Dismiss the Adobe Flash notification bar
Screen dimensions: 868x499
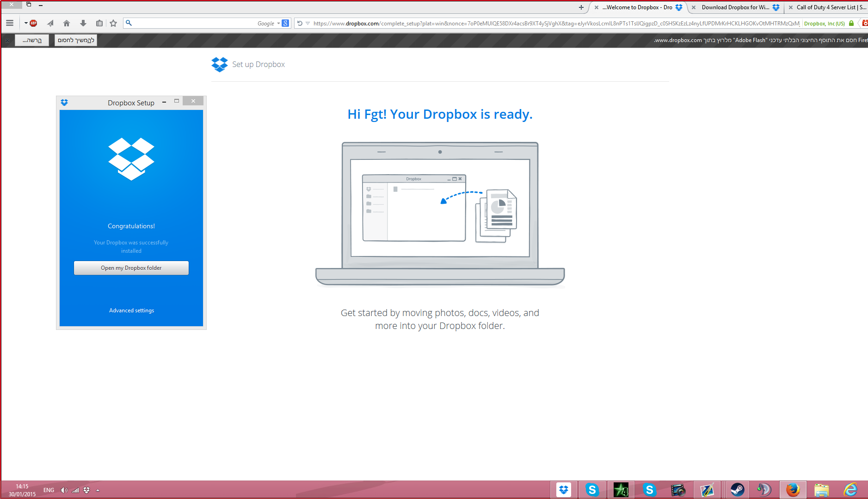(x=7, y=41)
